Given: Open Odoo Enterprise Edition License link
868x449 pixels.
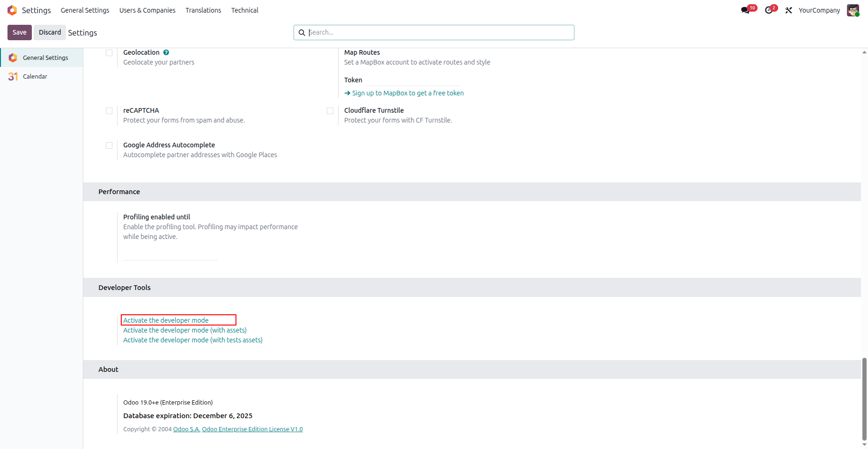Looking at the screenshot, I should point(252,429).
